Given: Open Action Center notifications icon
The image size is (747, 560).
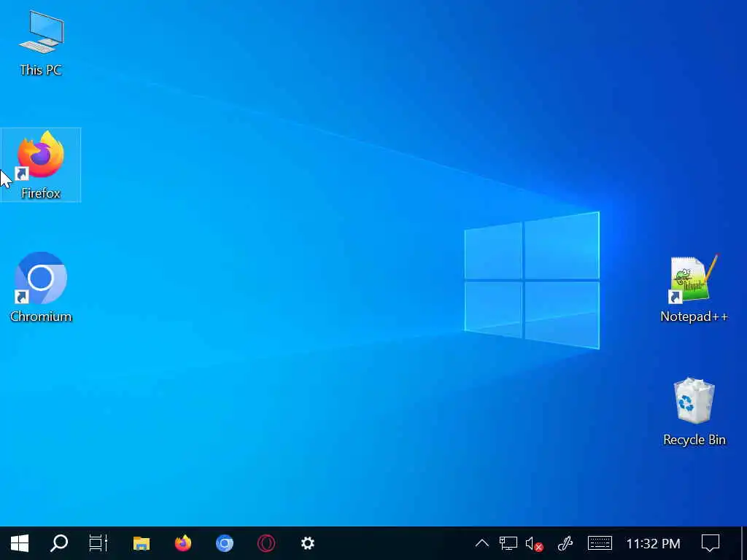Looking at the screenshot, I should click(x=711, y=543).
